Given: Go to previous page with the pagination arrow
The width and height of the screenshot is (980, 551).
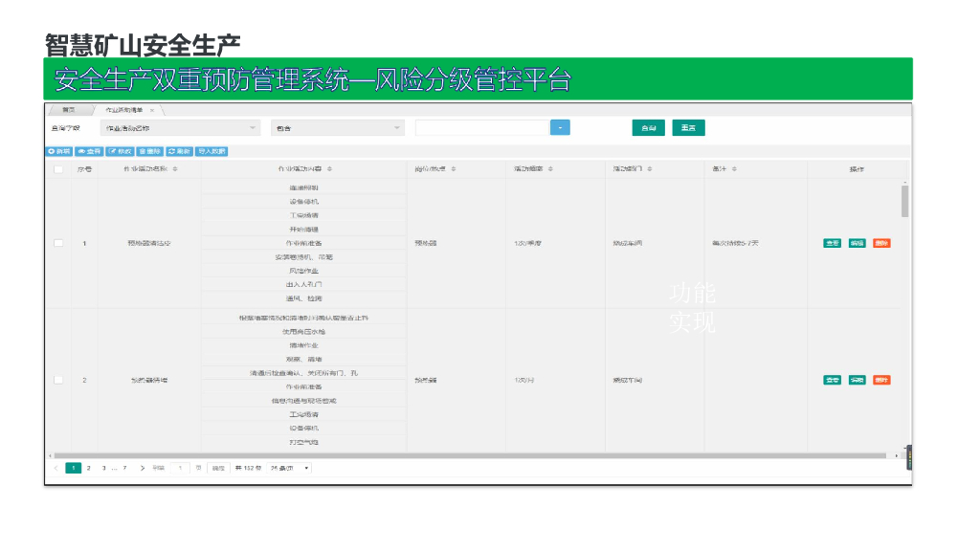Looking at the screenshot, I should pyautogui.click(x=56, y=468).
